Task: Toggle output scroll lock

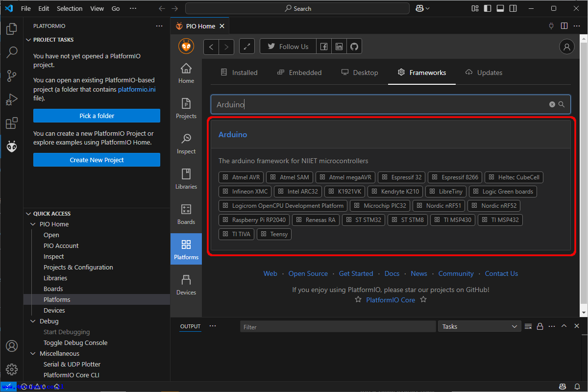Action: (540, 326)
